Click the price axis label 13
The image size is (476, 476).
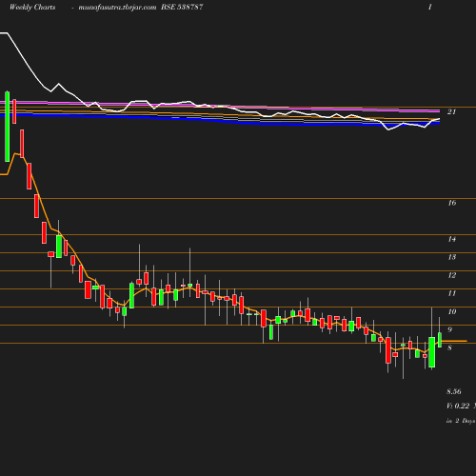pos(452,257)
